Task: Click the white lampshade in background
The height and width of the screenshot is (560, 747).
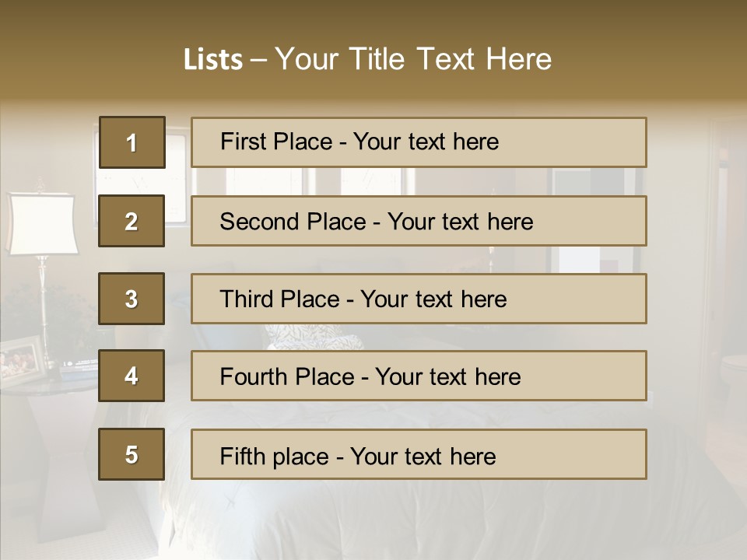Action: pyautogui.click(x=42, y=224)
